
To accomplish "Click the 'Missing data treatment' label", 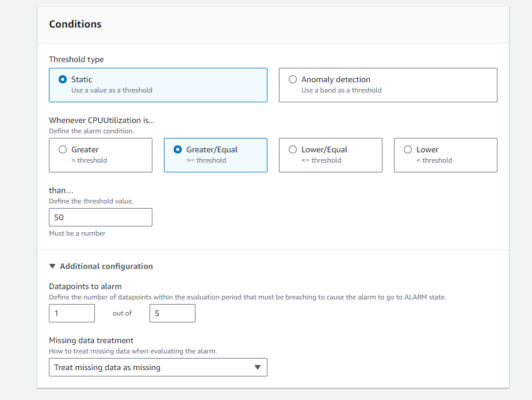I will (91, 340).
